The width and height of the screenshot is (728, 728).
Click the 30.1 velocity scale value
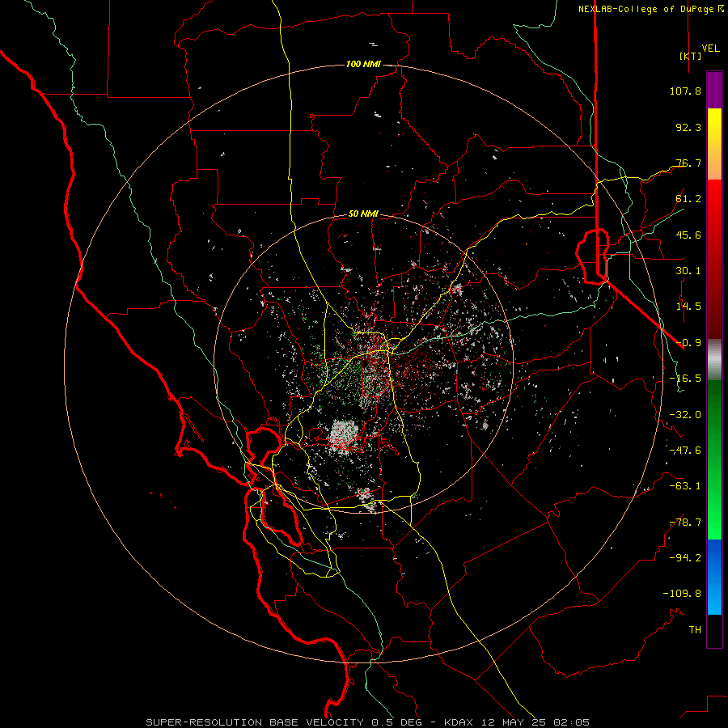pos(688,271)
